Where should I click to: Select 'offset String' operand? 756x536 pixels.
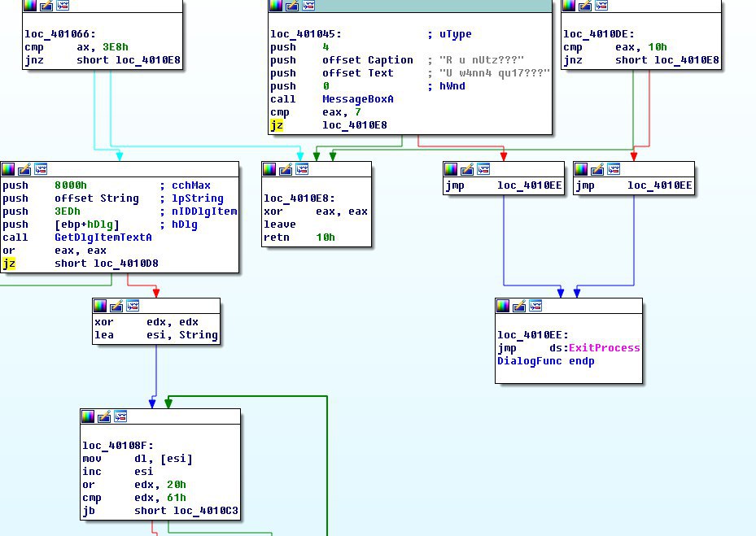coord(96,198)
